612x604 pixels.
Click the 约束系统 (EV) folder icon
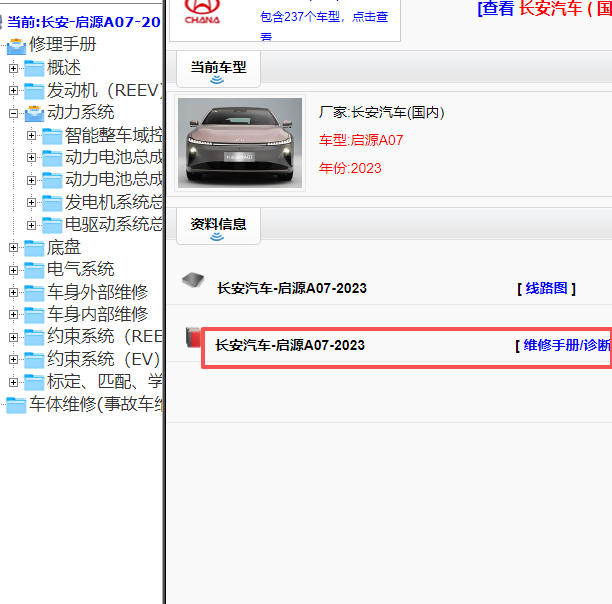34,360
